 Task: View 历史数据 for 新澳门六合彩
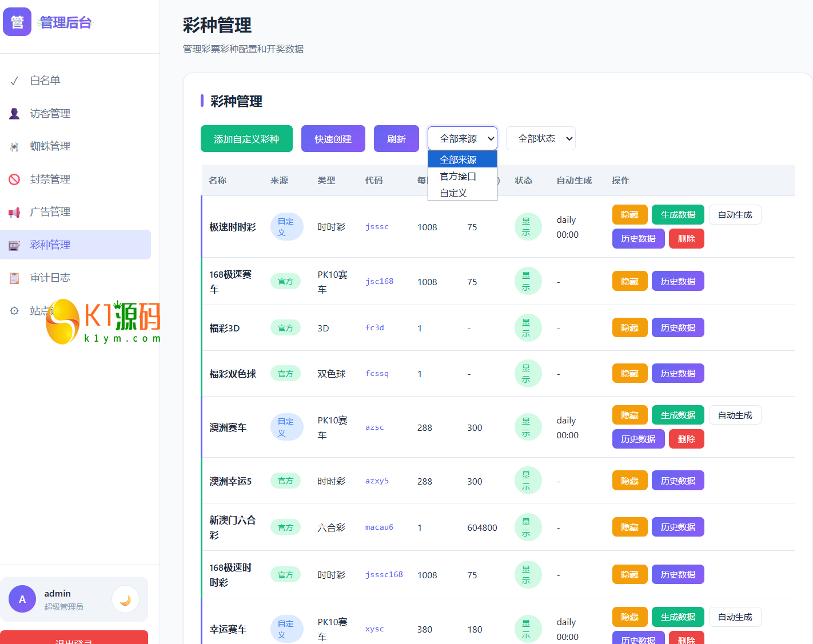(678, 527)
